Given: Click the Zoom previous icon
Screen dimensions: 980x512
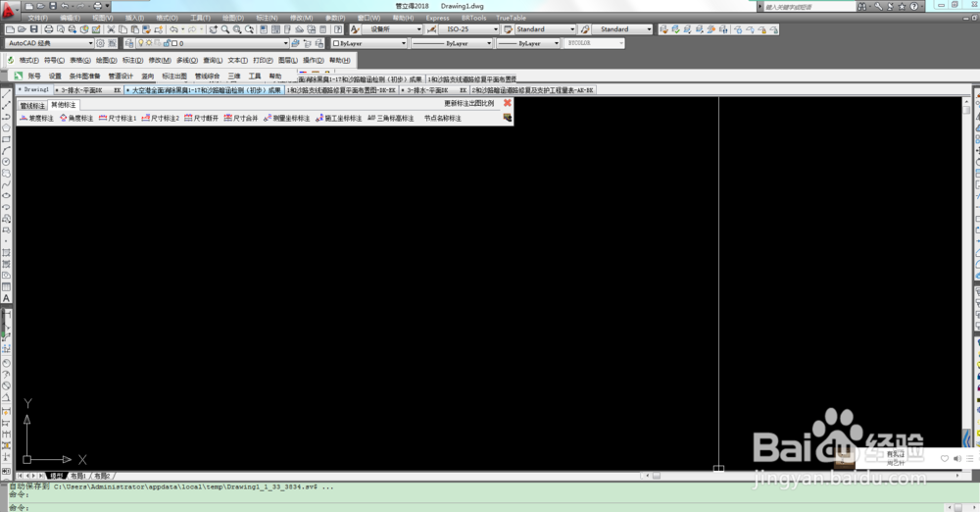Looking at the screenshot, I should point(249,29).
